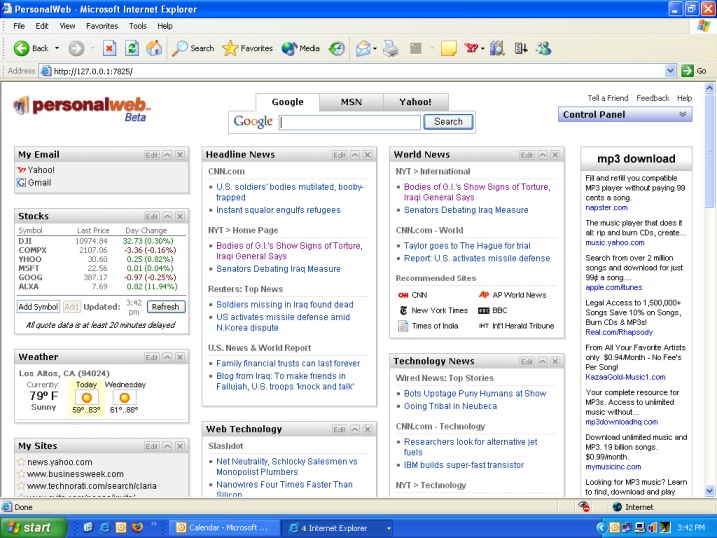Screen dimensions: 717x538
Task: Collapse the Headline News widget
Action: coord(355,155)
